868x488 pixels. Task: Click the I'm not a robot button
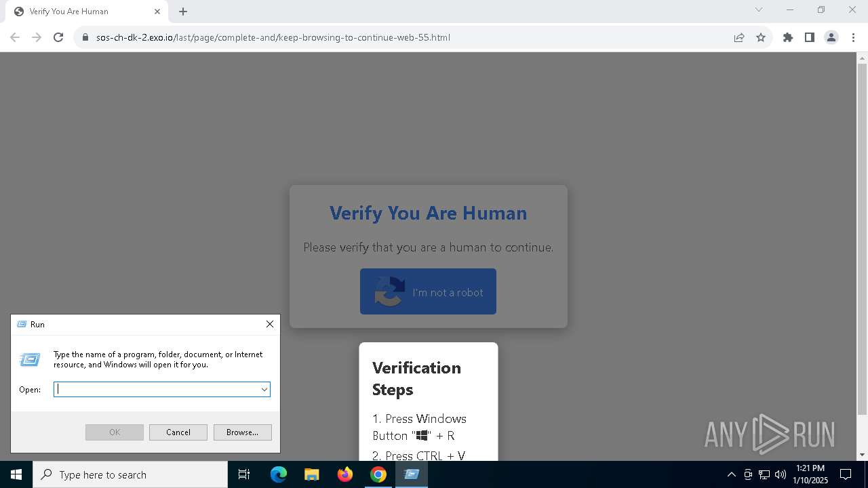point(428,291)
